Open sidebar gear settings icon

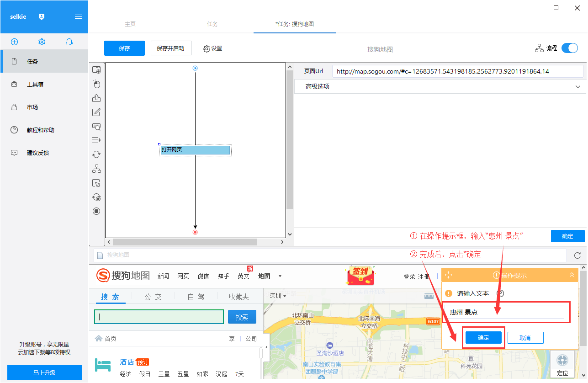pos(42,42)
